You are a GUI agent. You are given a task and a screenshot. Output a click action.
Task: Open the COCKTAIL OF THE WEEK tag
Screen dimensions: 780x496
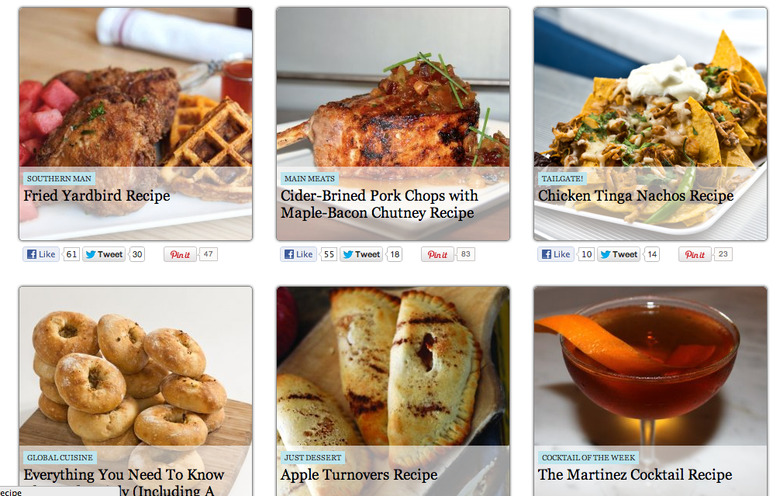pos(588,458)
